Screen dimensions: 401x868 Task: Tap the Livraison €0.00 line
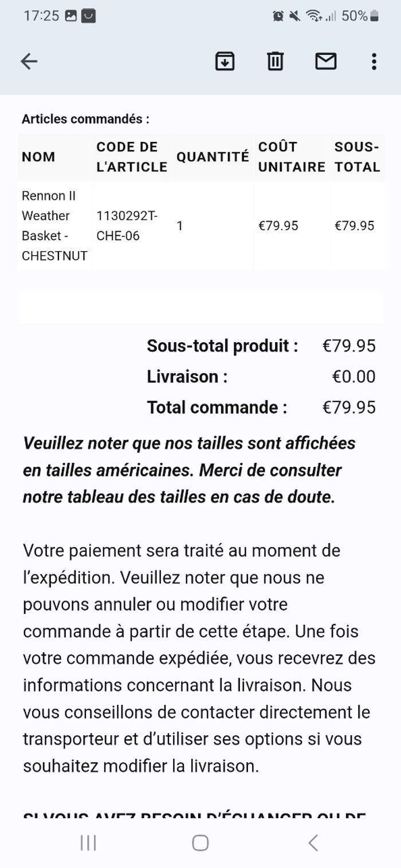pos(261,376)
